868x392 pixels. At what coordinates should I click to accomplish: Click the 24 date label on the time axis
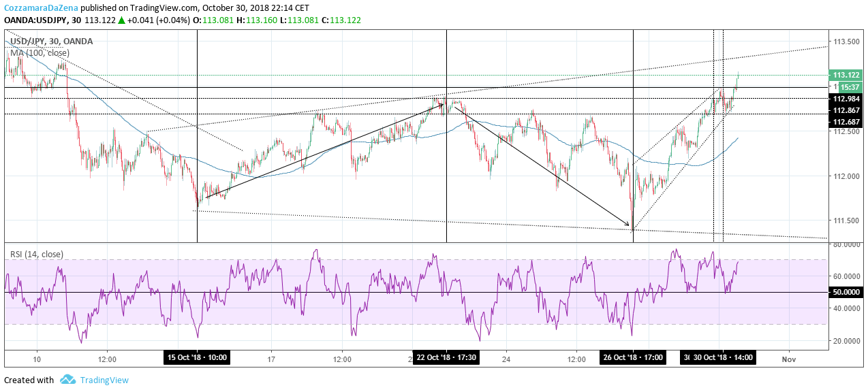click(x=506, y=358)
